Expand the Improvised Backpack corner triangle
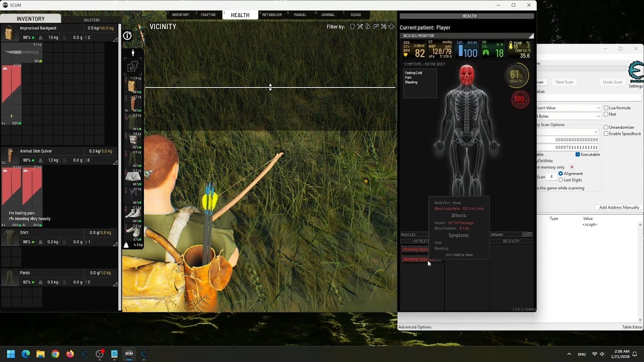 pyautogui.click(x=115, y=39)
